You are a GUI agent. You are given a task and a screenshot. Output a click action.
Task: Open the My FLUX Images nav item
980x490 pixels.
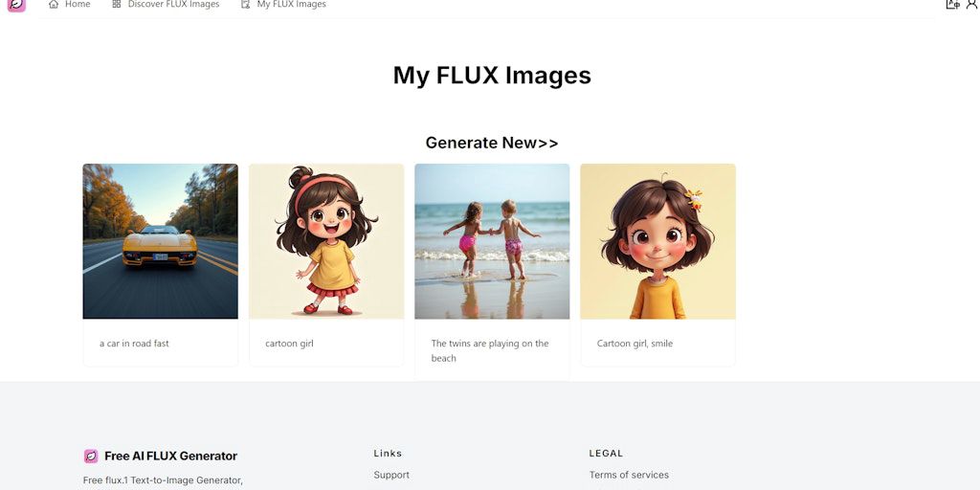point(283,5)
